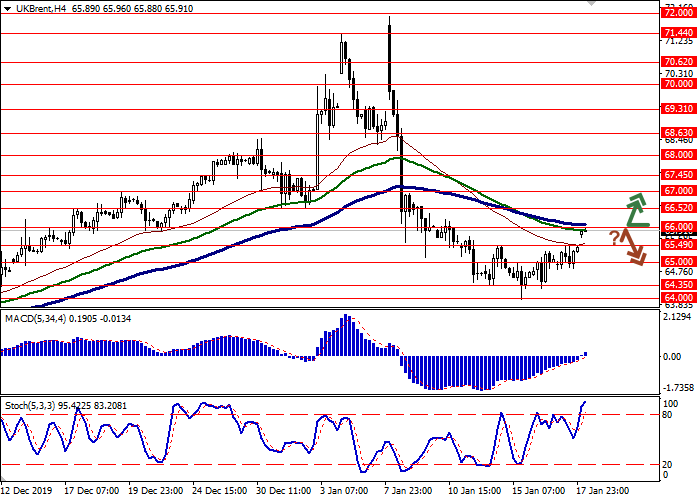Click the 68.630 price level label
This screenshot has width=700, height=500.
pos(677,132)
